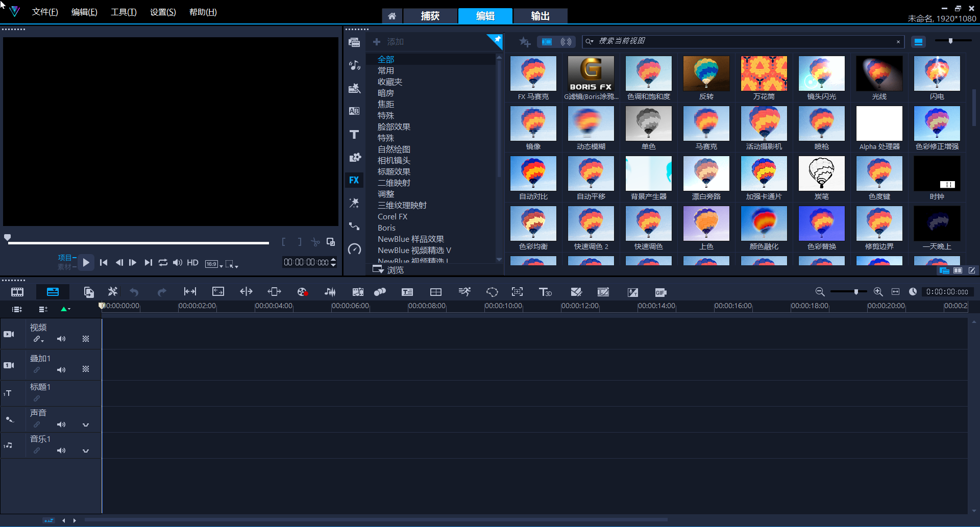This screenshot has width=980, height=527.
Task: Toggle ripple editing link on 视频 track
Action: pyautogui.click(x=38, y=339)
